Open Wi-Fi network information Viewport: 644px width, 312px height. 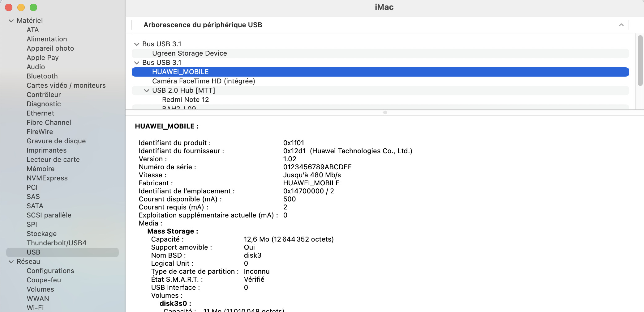click(x=35, y=308)
